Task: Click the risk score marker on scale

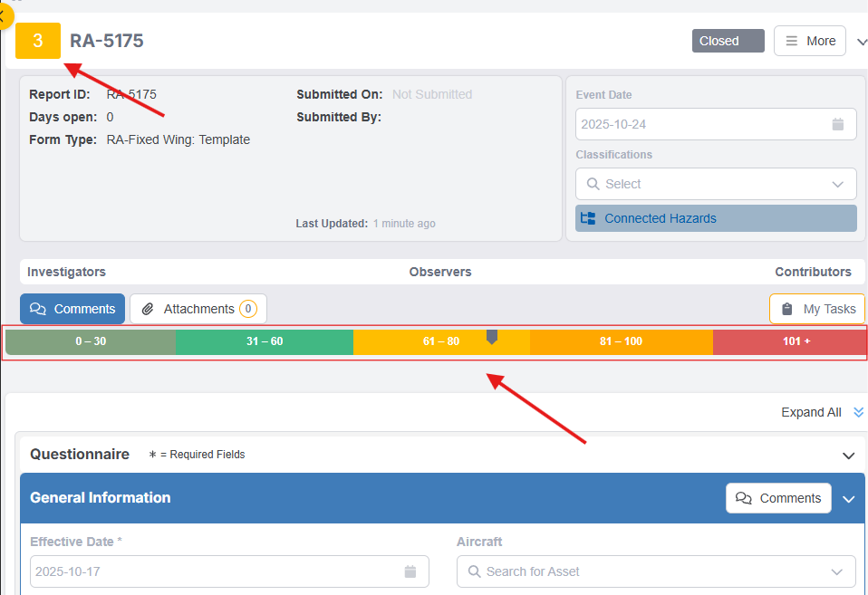Action: [x=492, y=337]
